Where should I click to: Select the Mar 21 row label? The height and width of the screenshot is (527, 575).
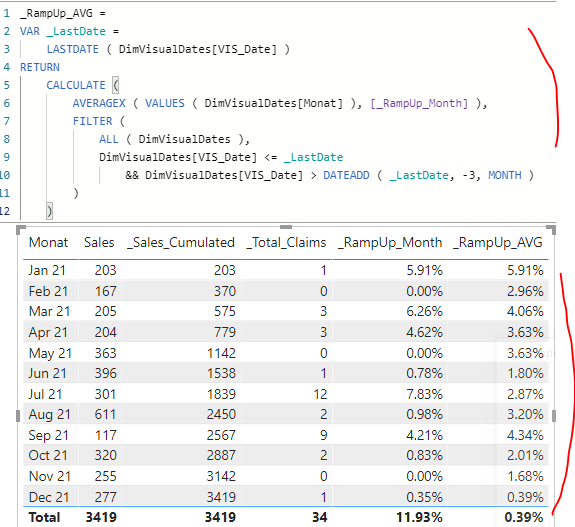click(49, 311)
